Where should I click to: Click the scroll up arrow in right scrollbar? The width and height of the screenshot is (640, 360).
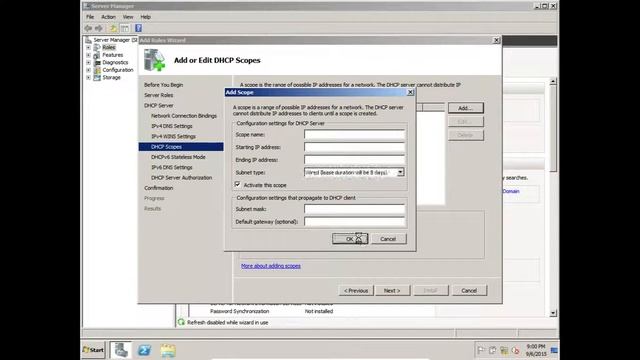[553, 82]
